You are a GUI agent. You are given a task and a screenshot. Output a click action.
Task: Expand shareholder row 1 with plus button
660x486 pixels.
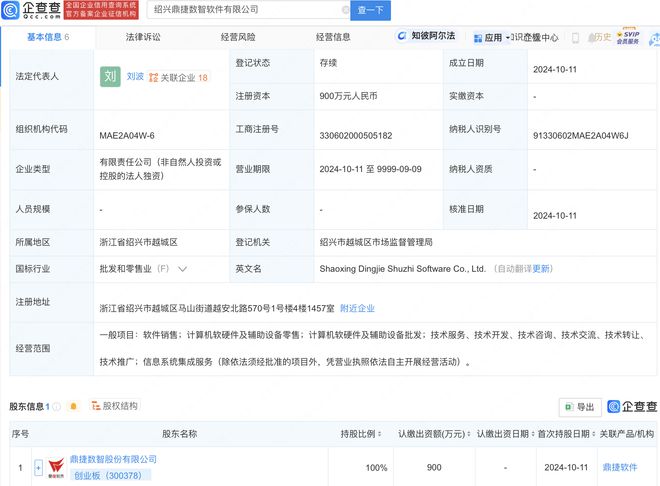(38, 468)
